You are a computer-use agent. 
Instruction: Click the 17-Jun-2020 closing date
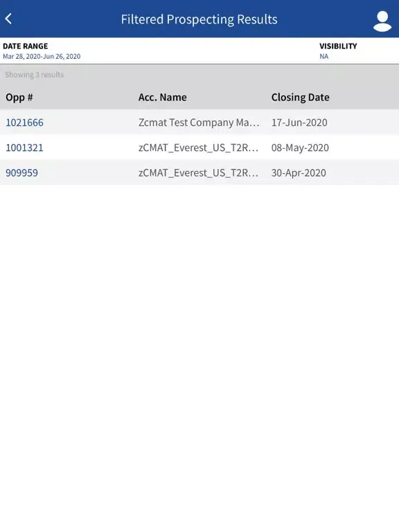point(299,123)
